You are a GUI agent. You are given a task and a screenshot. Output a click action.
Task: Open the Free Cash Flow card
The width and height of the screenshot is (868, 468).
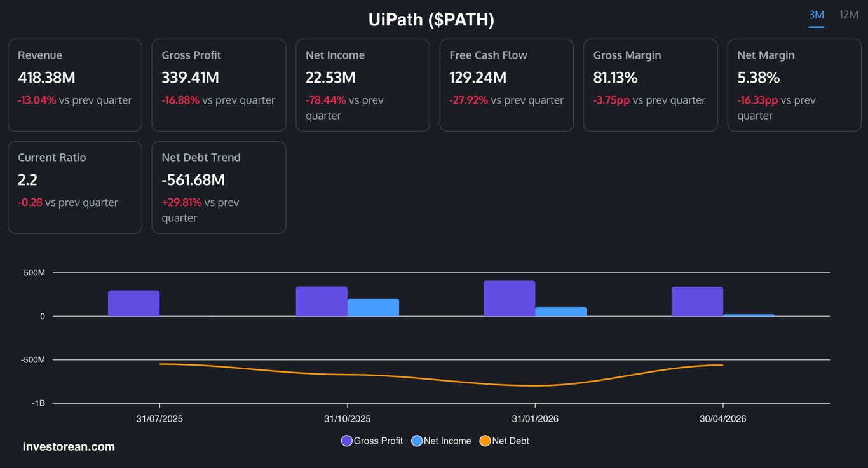coord(506,85)
